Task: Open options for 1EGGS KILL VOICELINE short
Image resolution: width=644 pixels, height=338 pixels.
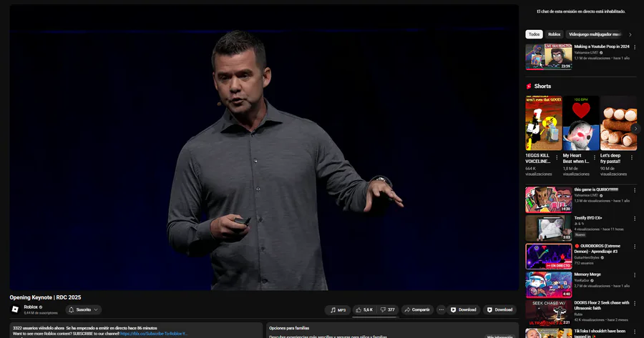Action: point(557,157)
